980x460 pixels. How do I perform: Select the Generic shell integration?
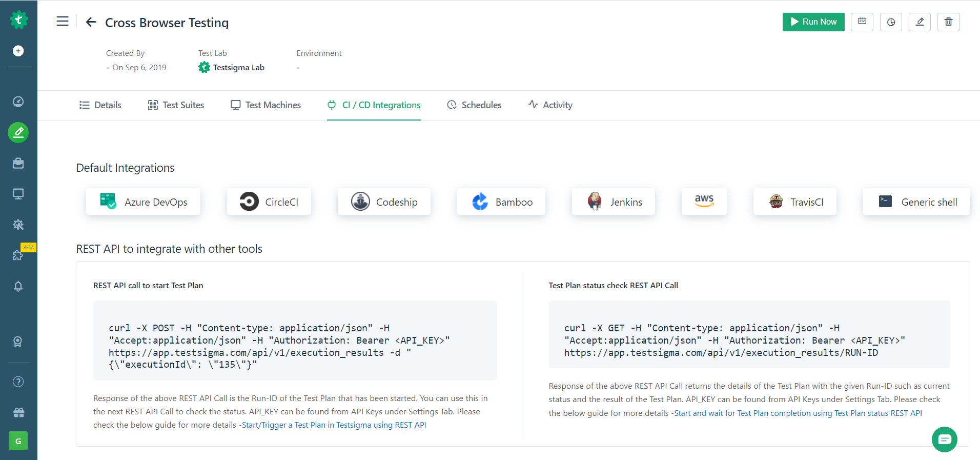click(916, 202)
